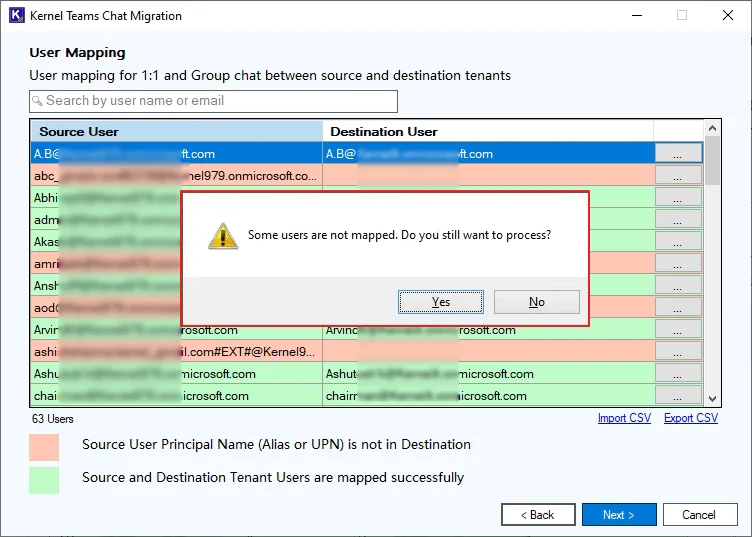Select the Arvin source user cell
Image resolution: width=752 pixels, height=537 pixels.
[x=176, y=330]
